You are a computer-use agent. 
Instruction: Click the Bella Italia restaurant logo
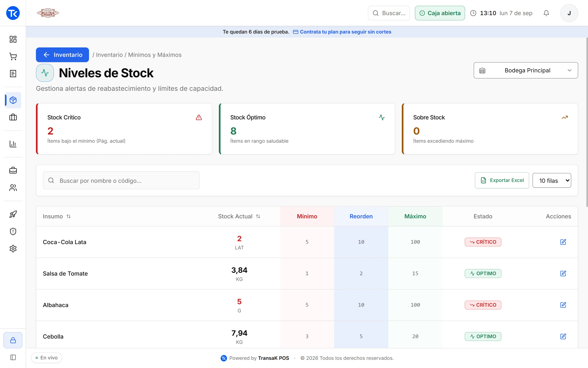[48, 13]
